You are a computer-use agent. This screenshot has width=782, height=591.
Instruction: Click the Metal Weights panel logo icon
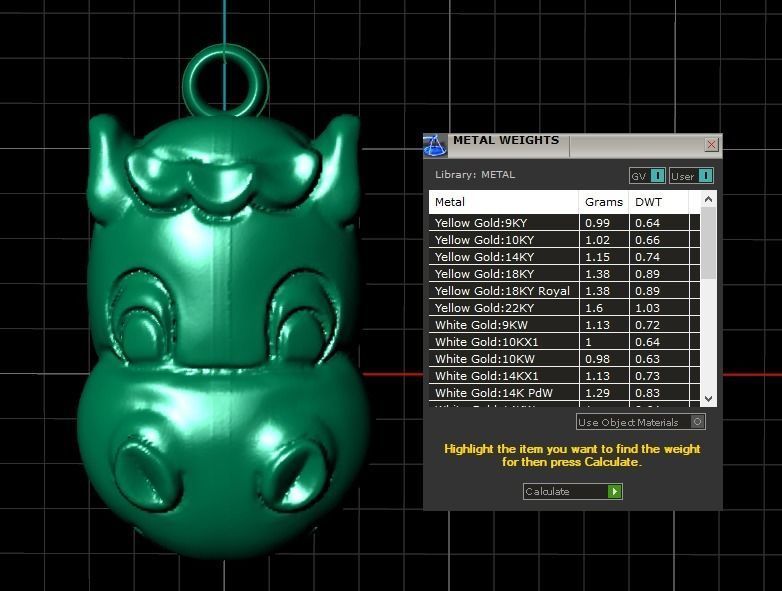point(435,145)
